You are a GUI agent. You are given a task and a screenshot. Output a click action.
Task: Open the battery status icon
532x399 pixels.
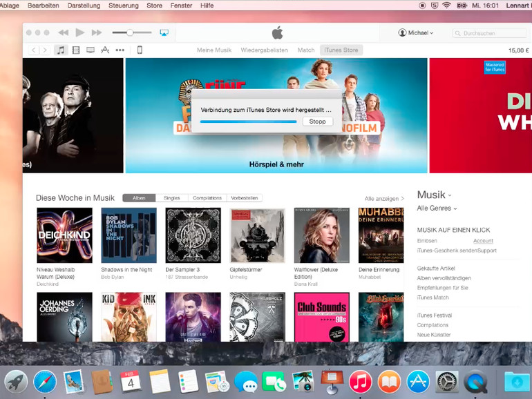coord(462,6)
